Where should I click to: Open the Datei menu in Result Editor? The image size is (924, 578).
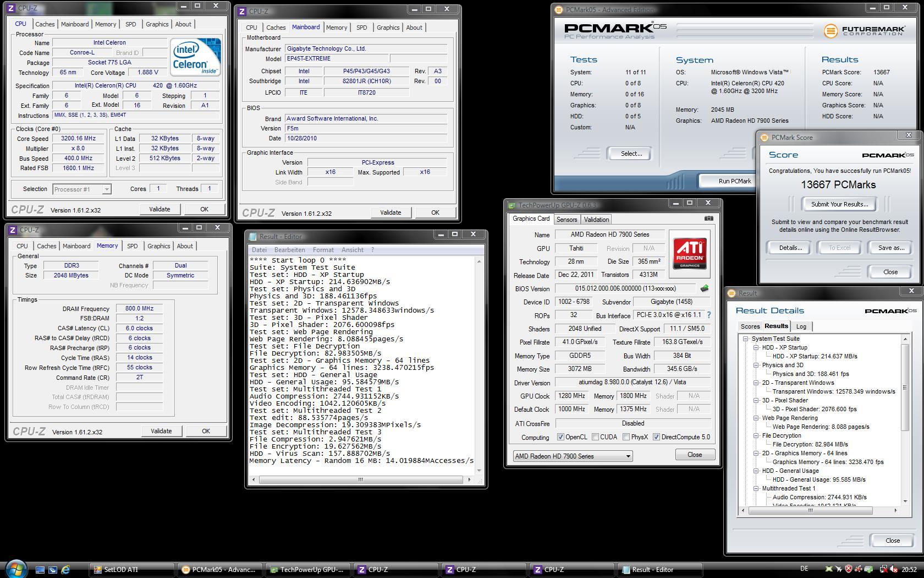259,250
